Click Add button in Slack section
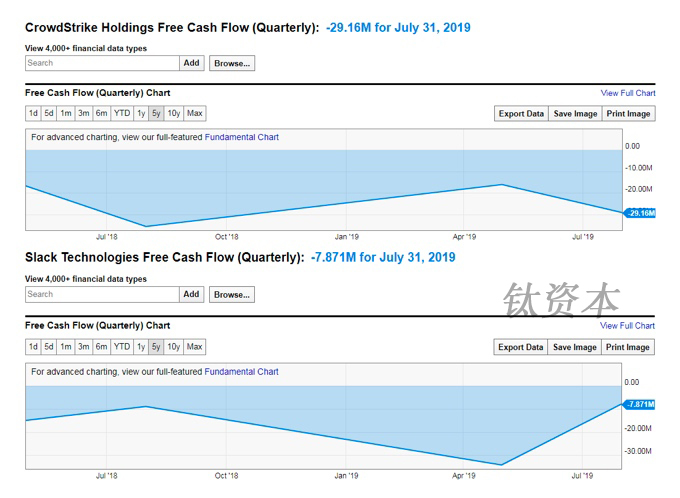 click(192, 294)
